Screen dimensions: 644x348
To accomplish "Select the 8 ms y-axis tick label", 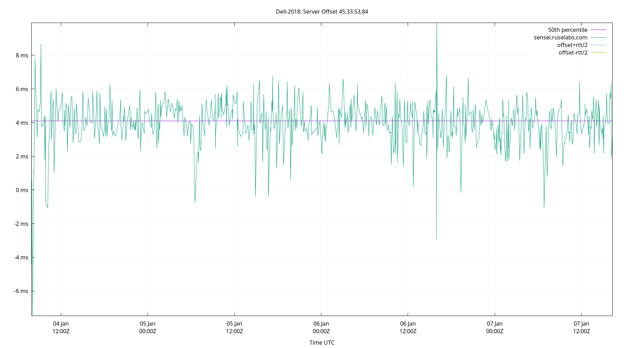I will pos(22,55).
